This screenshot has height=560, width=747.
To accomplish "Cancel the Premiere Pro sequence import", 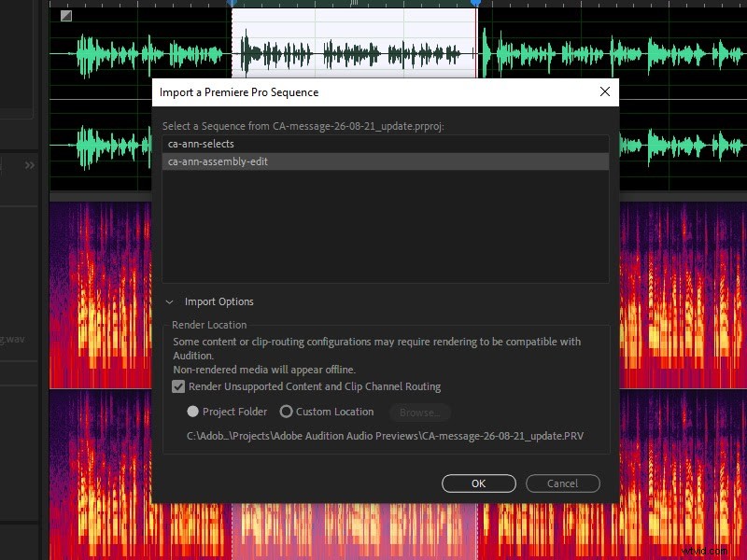I will [562, 483].
